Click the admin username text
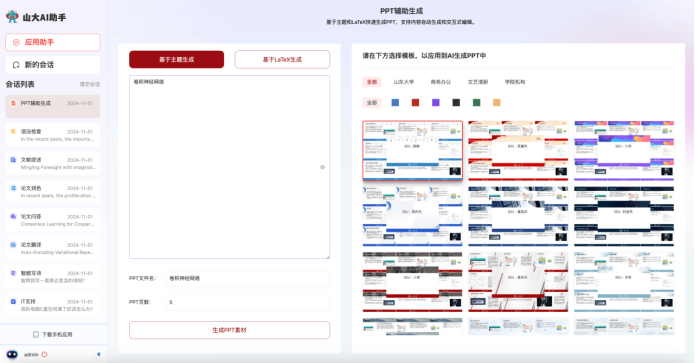This screenshot has height=363, width=695. coord(31,355)
